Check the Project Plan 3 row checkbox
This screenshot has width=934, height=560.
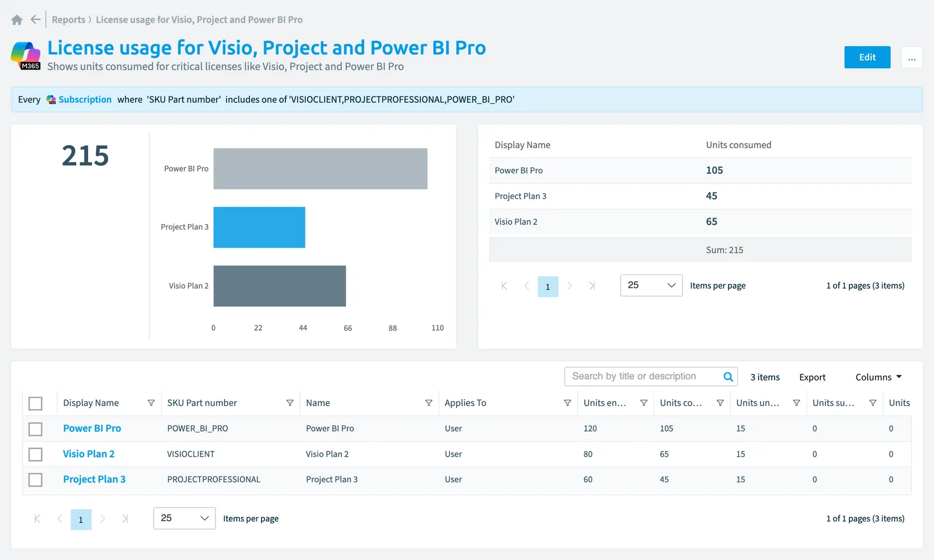36,480
